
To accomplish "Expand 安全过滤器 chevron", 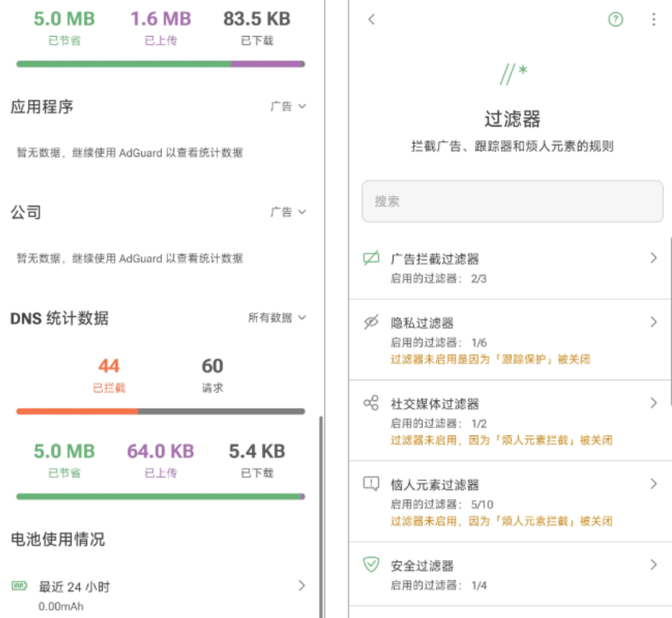I will (653, 565).
